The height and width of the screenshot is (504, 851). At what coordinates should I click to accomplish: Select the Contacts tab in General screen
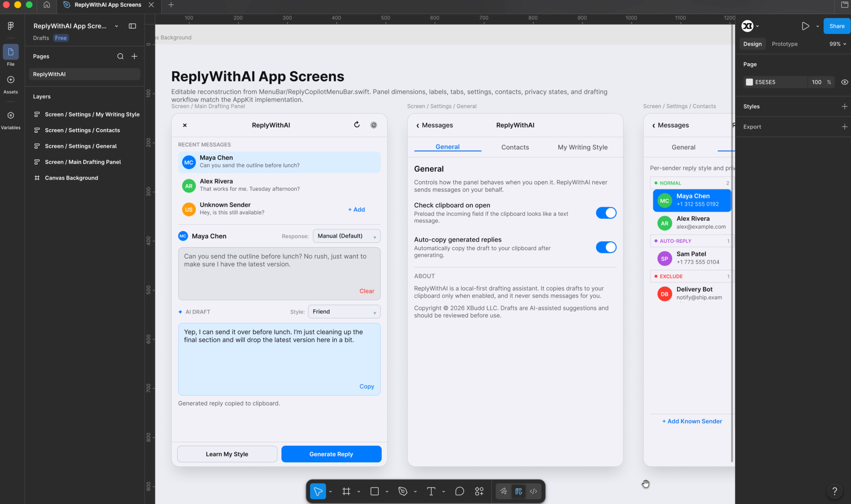515,147
